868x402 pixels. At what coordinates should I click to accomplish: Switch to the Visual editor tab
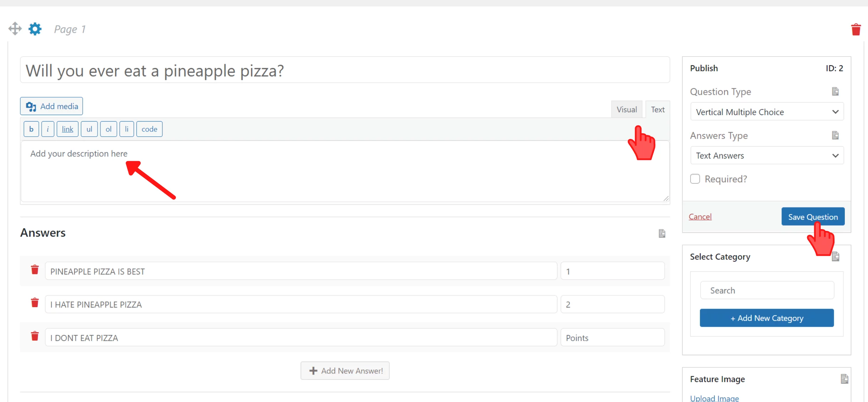point(627,109)
